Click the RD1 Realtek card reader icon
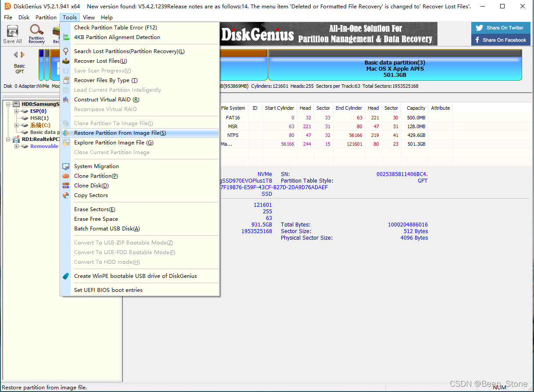Screen dimensions: 534x392 16,139
